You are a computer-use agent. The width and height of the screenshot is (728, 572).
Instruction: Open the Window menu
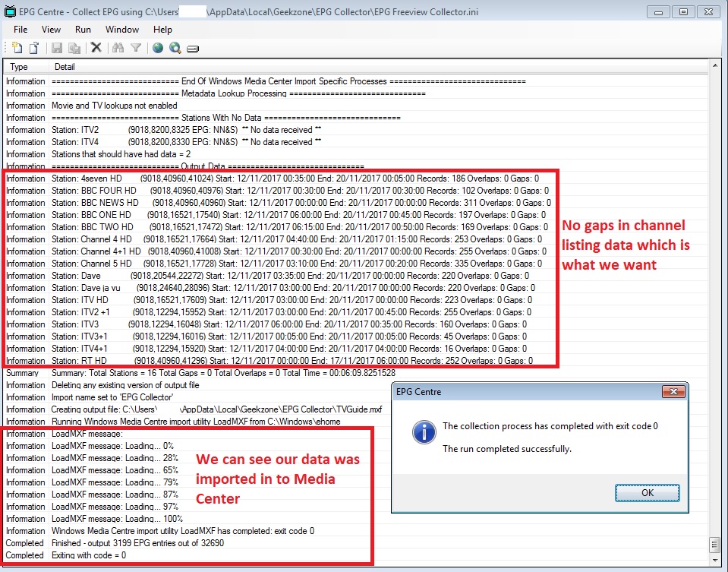pyautogui.click(x=122, y=30)
